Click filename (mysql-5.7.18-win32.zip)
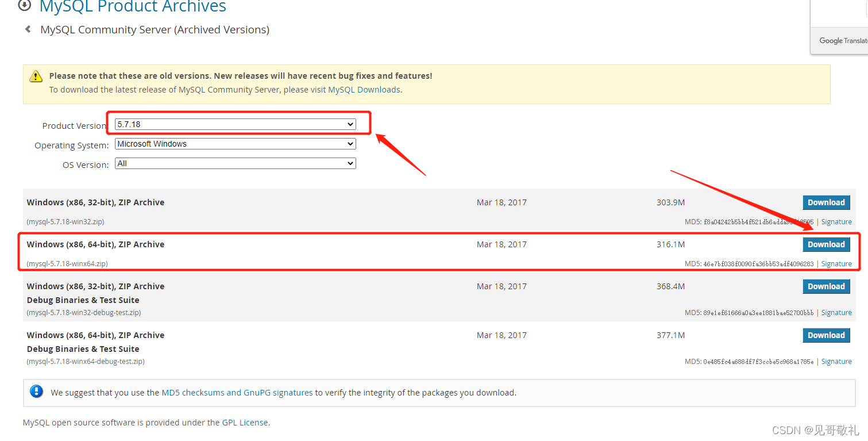The image size is (868, 441). point(65,222)
